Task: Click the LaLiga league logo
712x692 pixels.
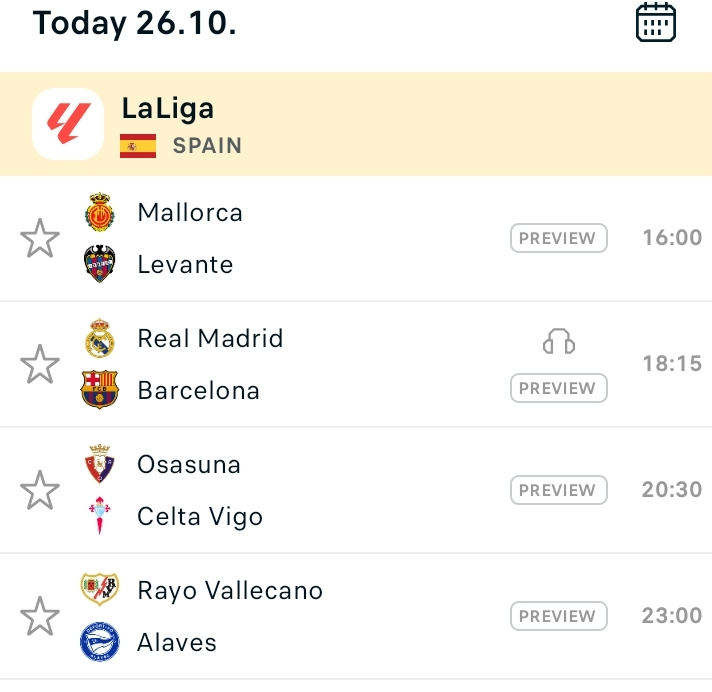Action: pos(68,124)
